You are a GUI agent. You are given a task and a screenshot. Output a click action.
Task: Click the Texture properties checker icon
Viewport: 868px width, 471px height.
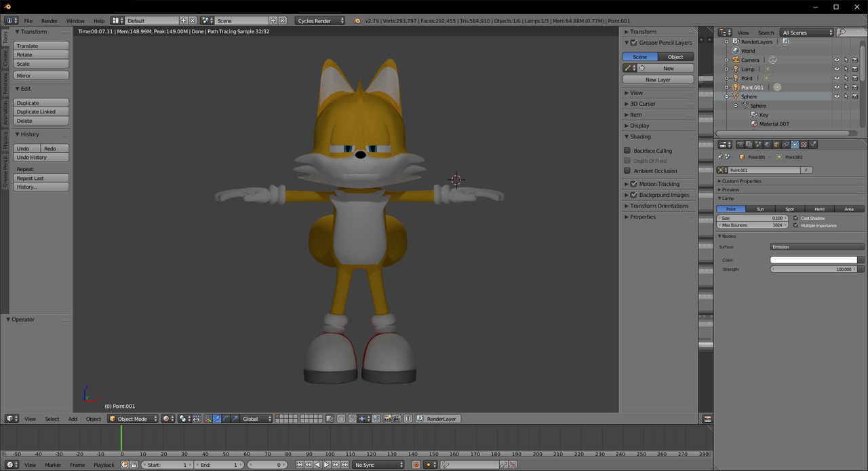coord(804,145)
